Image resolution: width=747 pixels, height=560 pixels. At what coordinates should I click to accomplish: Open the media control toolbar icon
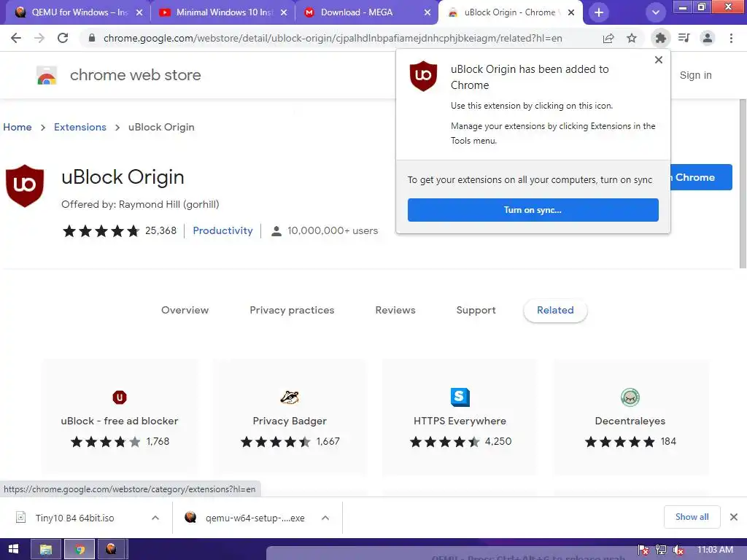[684, 38]
